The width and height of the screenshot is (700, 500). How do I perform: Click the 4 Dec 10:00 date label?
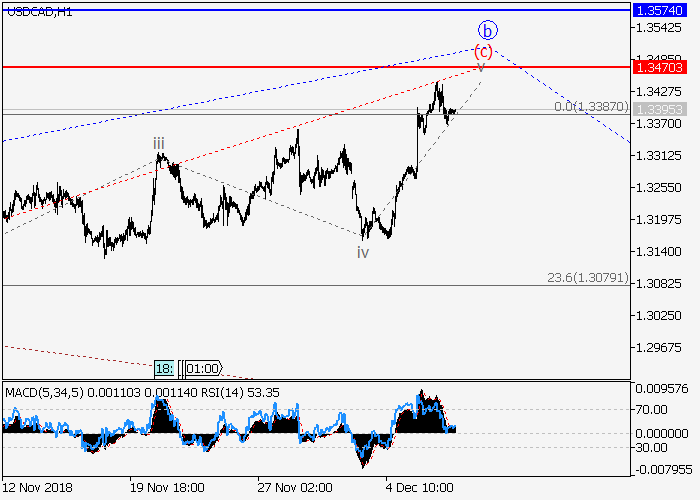click(420, 488)
